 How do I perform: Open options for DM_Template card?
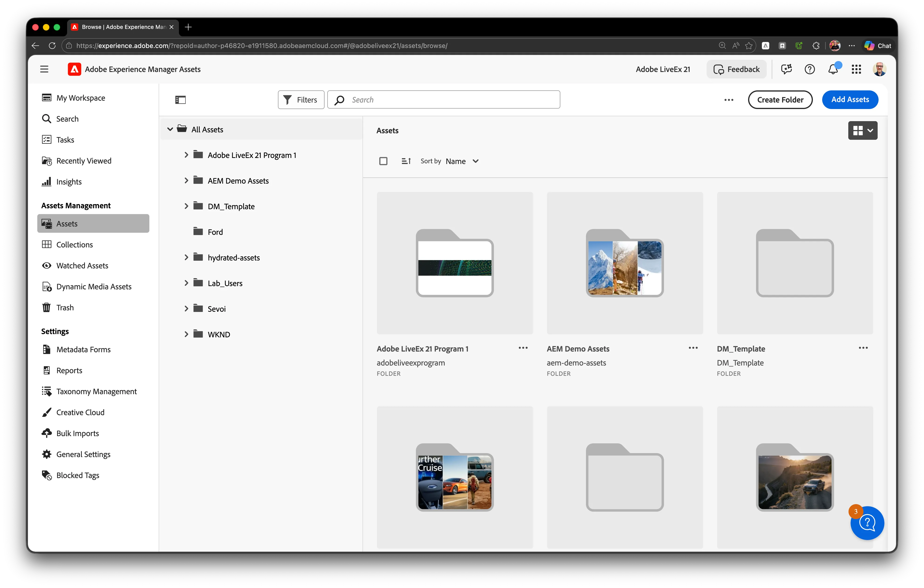coord(863,348)
